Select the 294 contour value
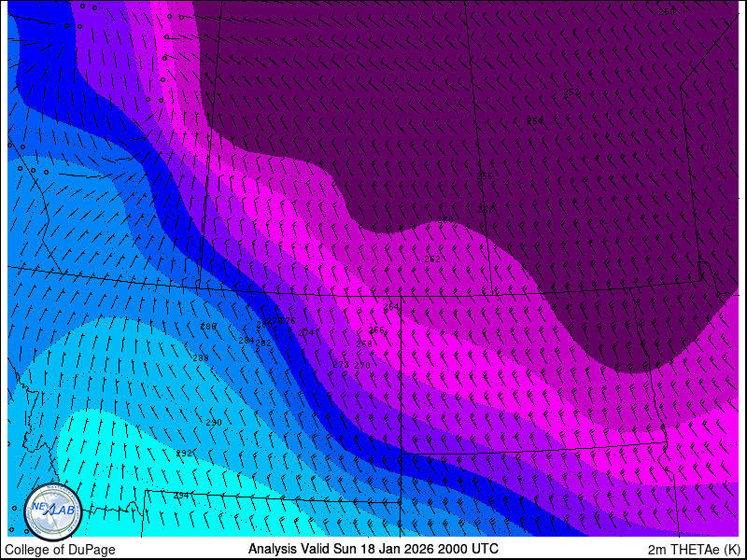The height and width of the screenshot is (560, 747). (180, 496)
